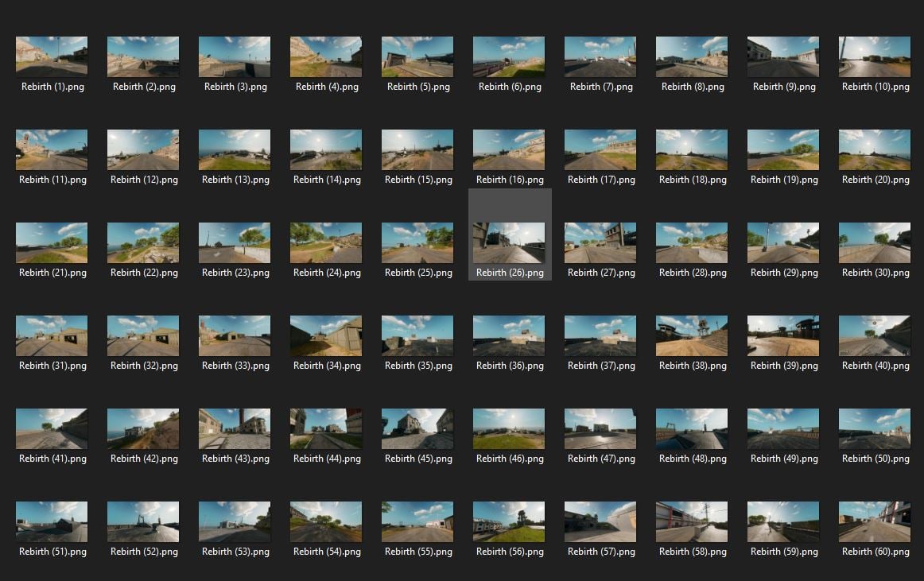
Task: Select the Rebirth (13).png thumbnail
Action: pyautogui.click(x=235, y=149)
